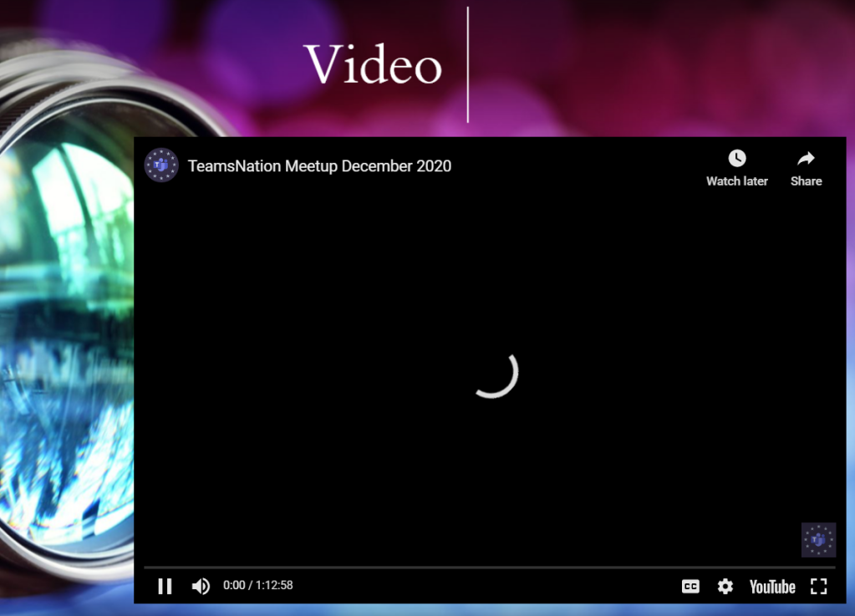Open the TeamsNation Meetup December 2020 title link
The width and height of the screenshot is (855, 616).
coord(319,166)
